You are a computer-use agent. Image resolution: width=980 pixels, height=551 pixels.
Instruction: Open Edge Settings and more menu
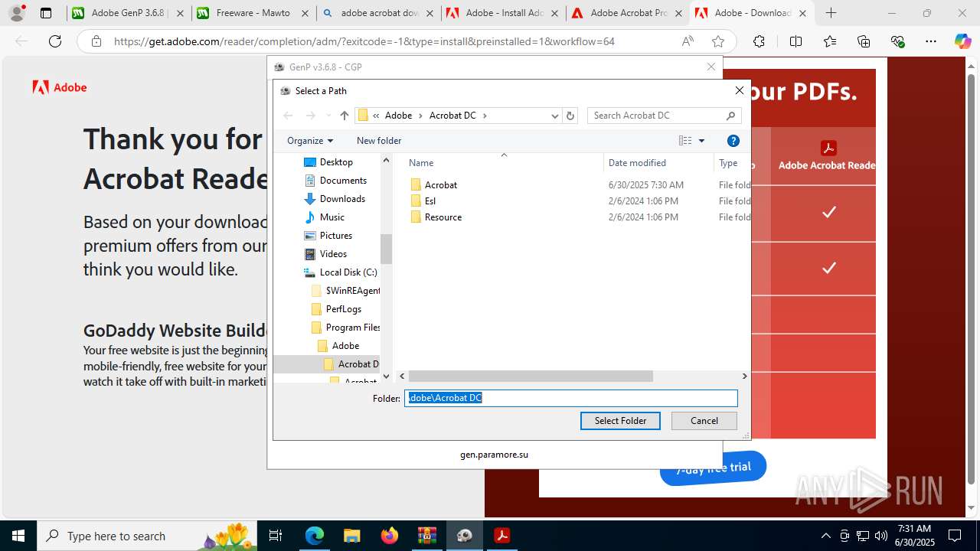[x=930, y=41]
